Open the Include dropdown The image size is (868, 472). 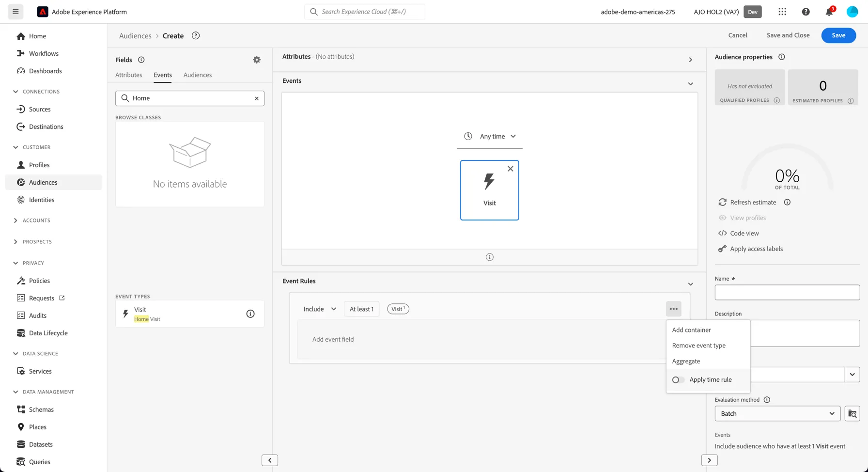(x=320, y=309)
